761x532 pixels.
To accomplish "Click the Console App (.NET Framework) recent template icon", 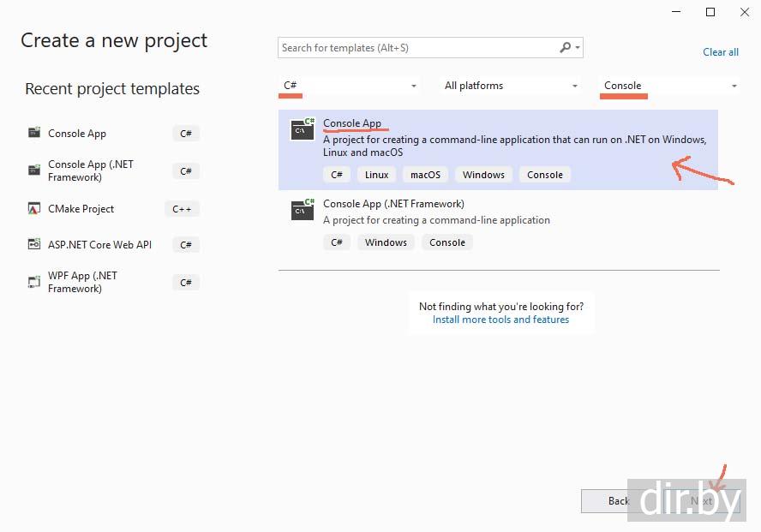I will [34, 170].
